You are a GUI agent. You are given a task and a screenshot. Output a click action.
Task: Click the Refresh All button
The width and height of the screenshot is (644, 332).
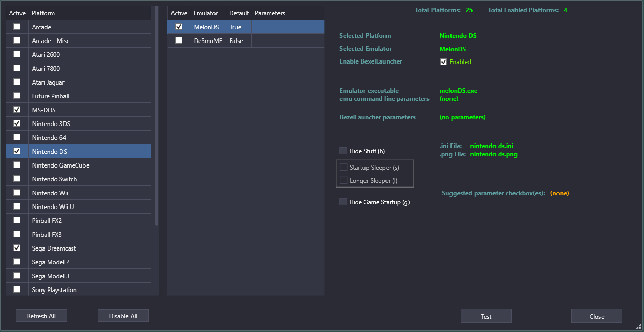pyautogui.click(x=41, y=316)
